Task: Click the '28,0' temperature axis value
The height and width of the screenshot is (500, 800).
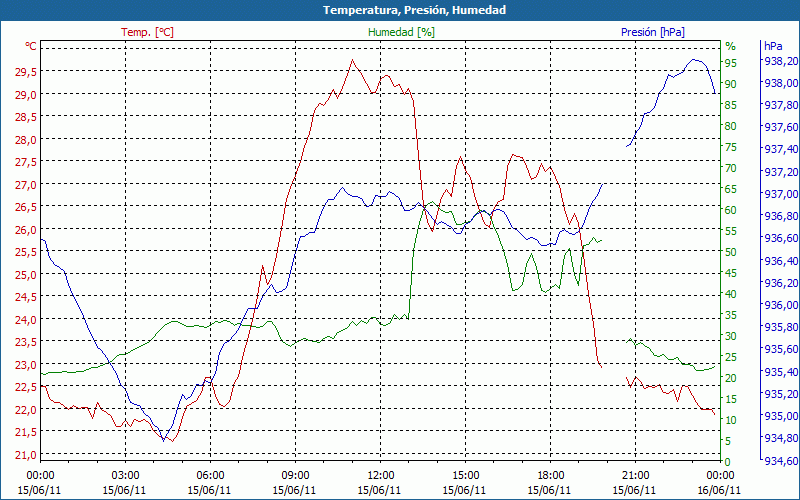Action: pos(26,139)
